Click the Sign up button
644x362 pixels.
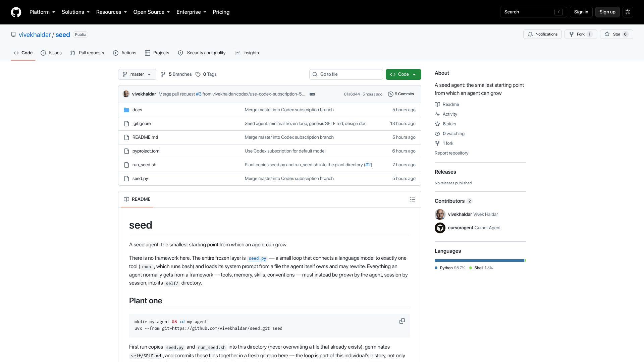[x=607, y=12]
